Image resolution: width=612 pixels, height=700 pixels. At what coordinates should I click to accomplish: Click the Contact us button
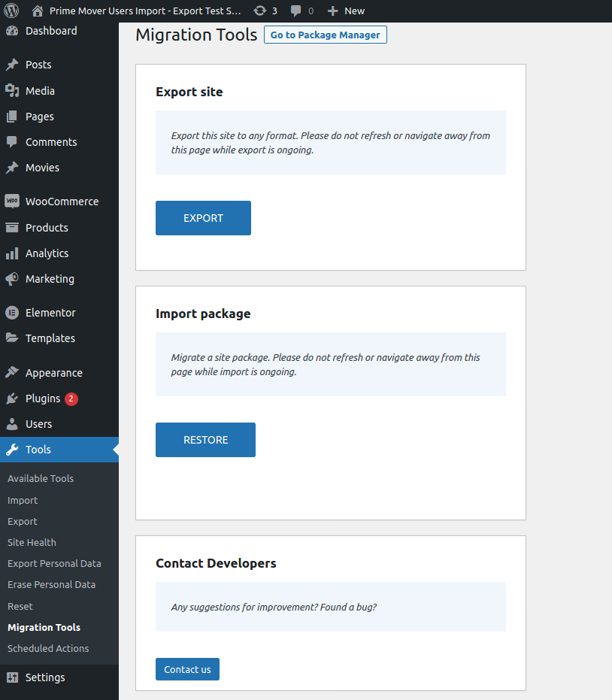(x=187, y=669)
